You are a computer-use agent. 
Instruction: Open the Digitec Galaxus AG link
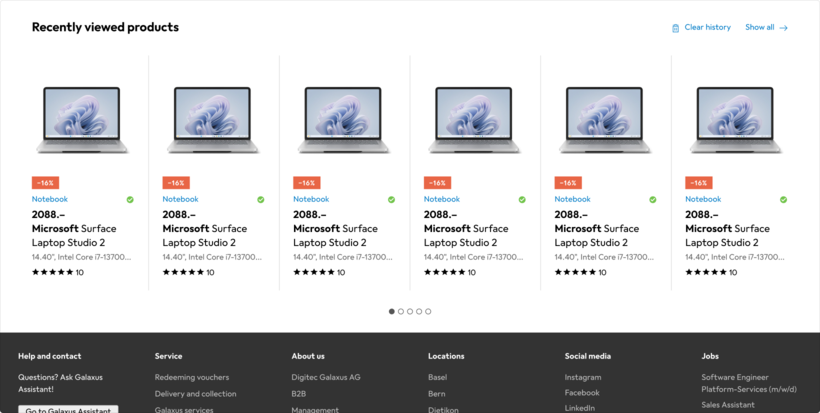click(326, 377)
